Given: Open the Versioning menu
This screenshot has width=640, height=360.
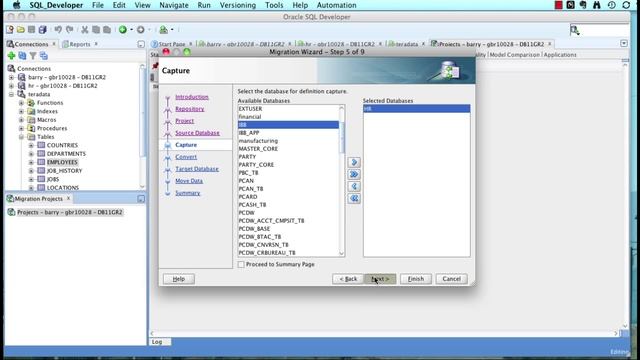Looking at the screenshot, I should [238, 5].
